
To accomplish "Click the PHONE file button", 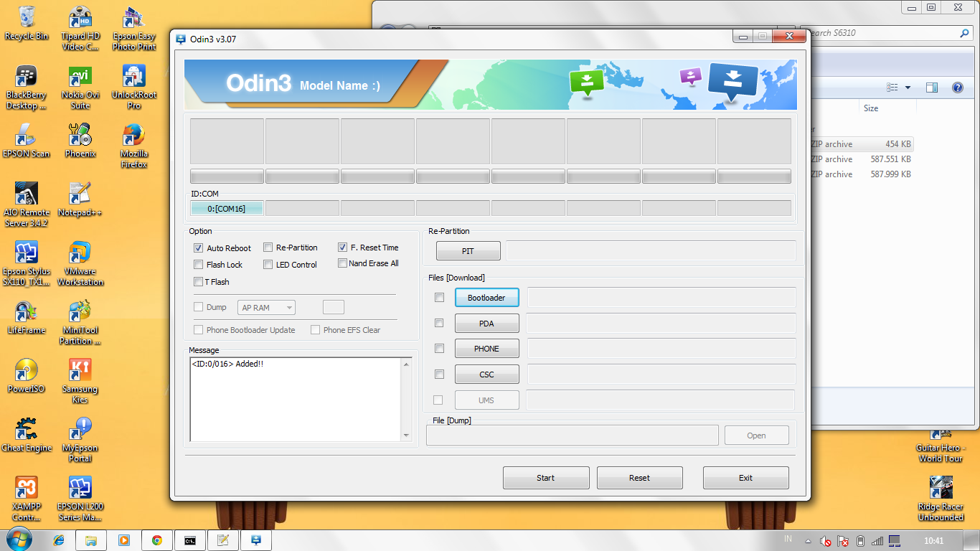I will click(x=486, y=349).
